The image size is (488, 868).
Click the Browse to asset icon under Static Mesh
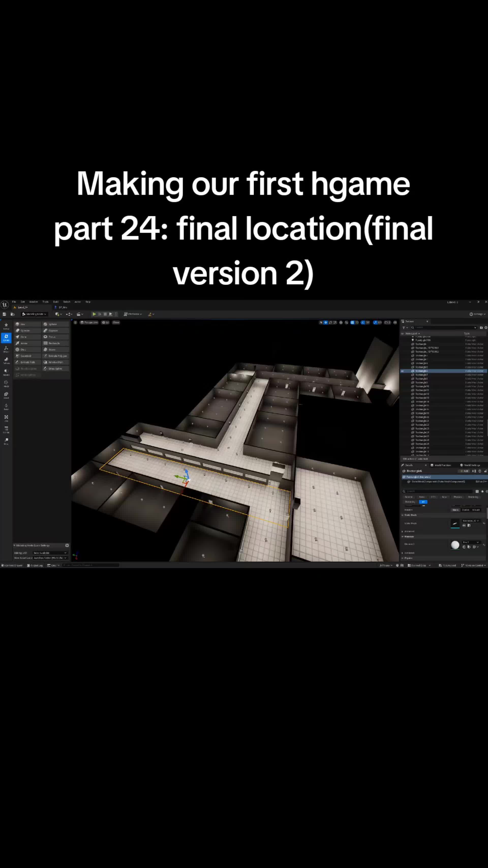pyautogui.click(x=469, y=525)
